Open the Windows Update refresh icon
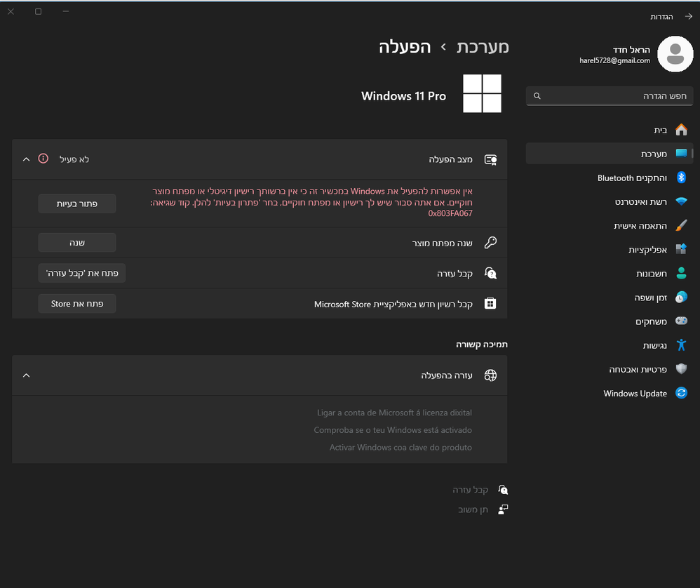 pos(681,393)
